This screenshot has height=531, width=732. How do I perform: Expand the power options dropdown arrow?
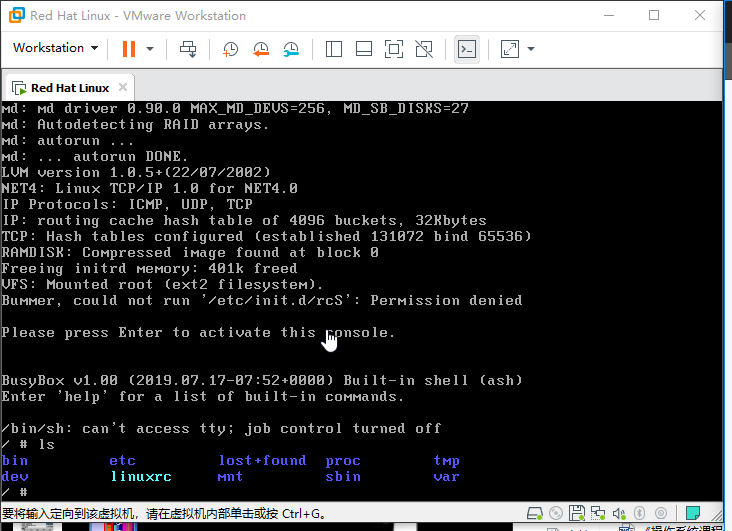click(x=150, y=49)
